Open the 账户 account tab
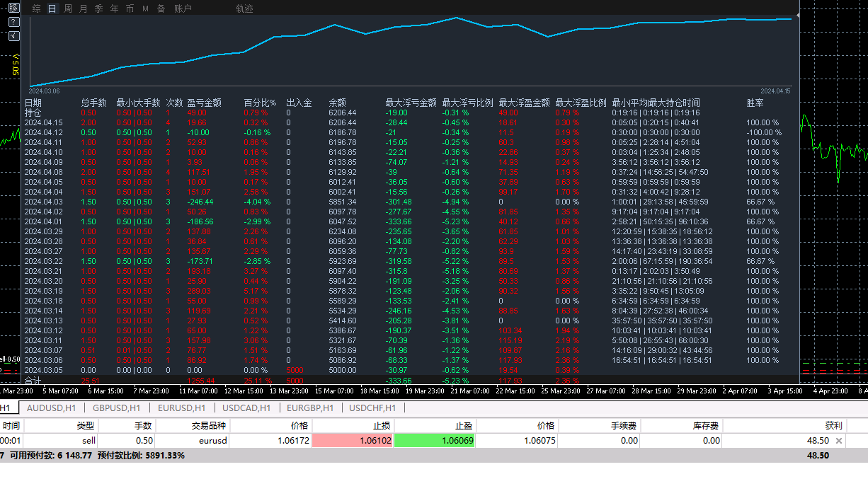Screen dimensions: 868x479 183,8
